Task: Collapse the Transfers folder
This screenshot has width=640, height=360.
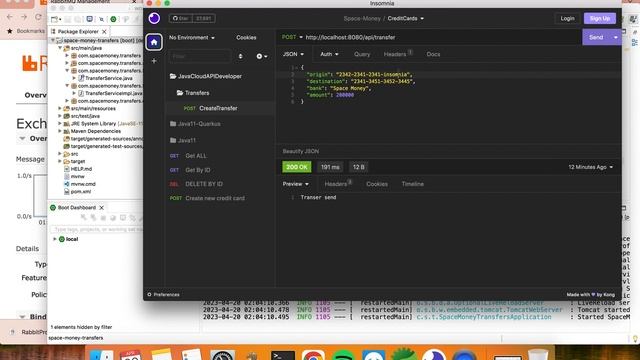Action: [x=193, y=93]
